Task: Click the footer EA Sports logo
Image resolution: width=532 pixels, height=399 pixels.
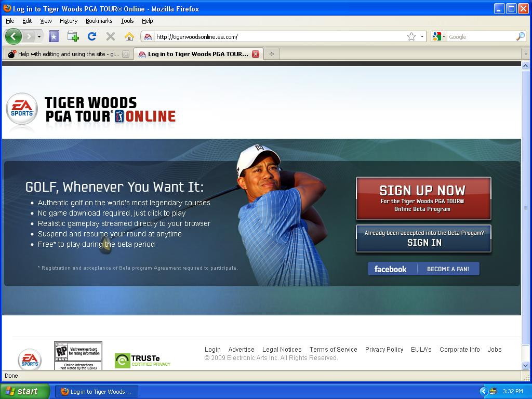Action: 30,360
